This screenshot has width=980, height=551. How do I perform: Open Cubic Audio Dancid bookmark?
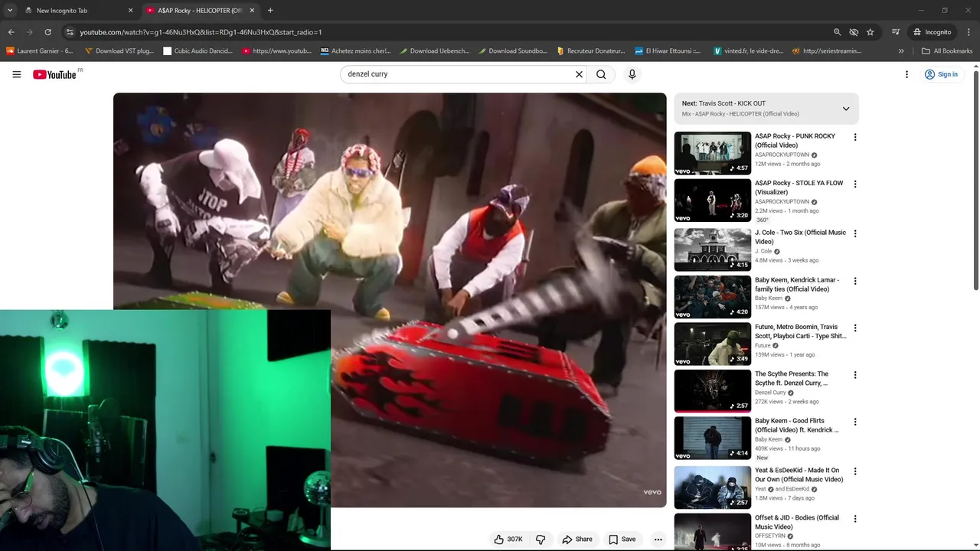pos(198,51)
